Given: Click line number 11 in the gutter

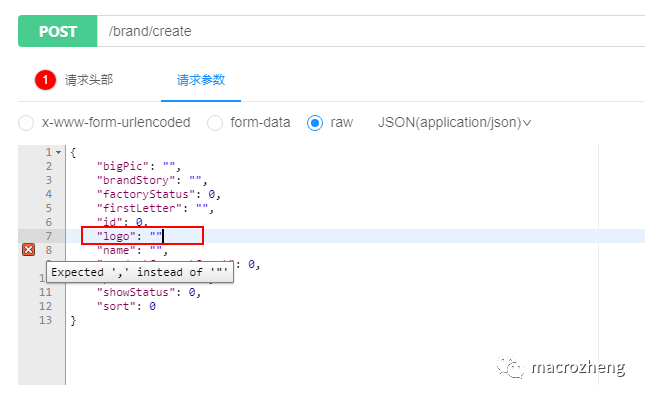Looking at the screenshot, I should pyautogui.click(x=46, y=292).
